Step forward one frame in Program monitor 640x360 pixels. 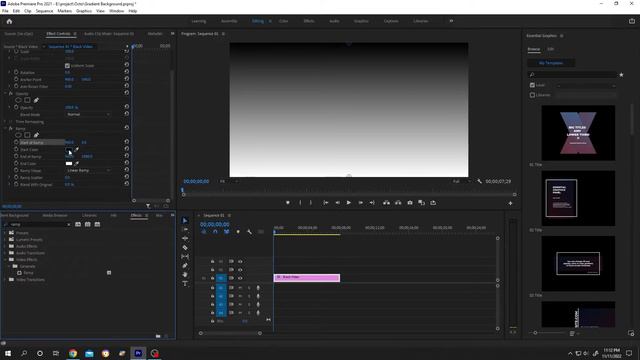tap(360, 202)
